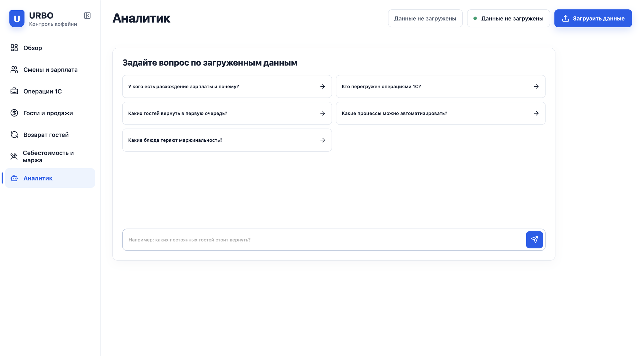Click arrow next to Какие блюда question

[323, 140]
